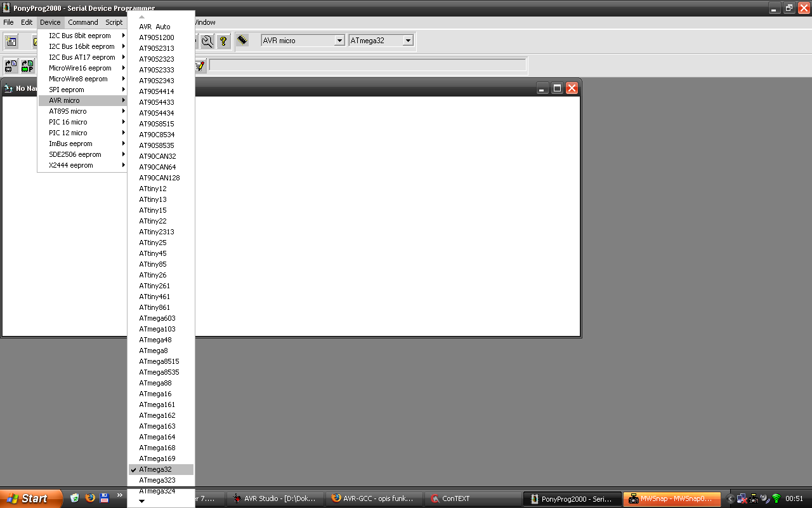Click the Read All device icon

[11, 65]
